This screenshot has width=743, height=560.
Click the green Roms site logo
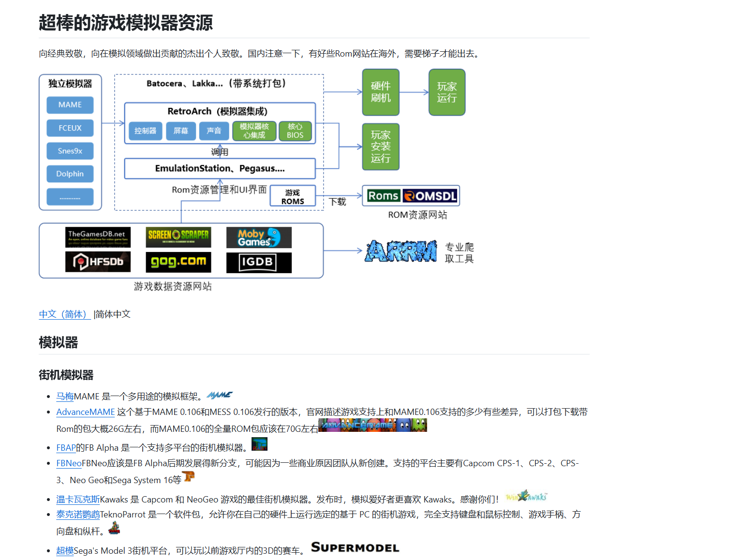tap(383, 196)
